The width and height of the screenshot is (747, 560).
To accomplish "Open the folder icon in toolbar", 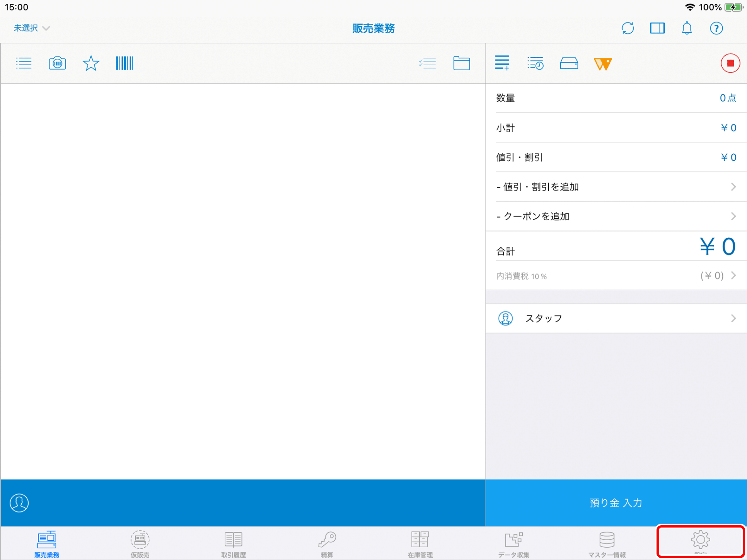I will [x=461, y=63].
